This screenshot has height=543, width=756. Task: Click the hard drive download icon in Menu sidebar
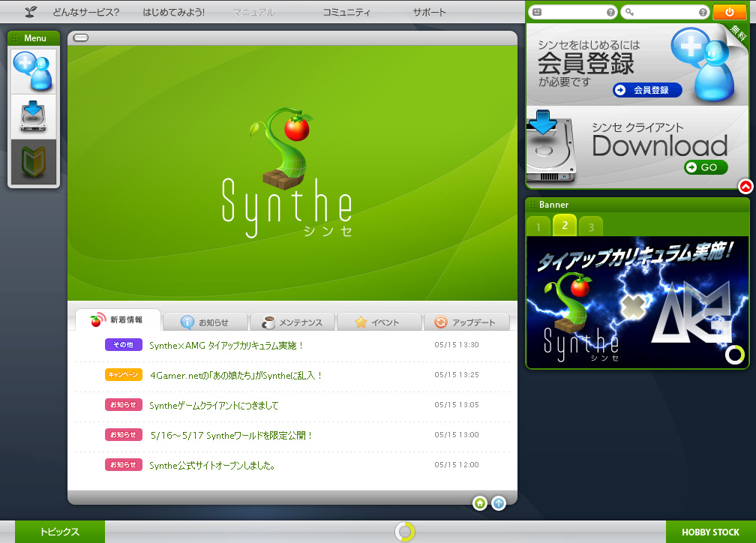34,116
